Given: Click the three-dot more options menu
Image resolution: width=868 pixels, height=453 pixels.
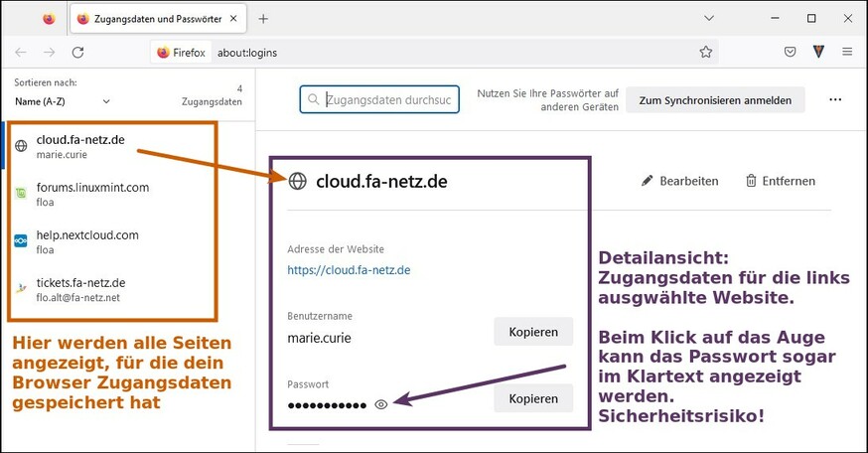Looking at the screenshot, I should click(x=835, y=99).
